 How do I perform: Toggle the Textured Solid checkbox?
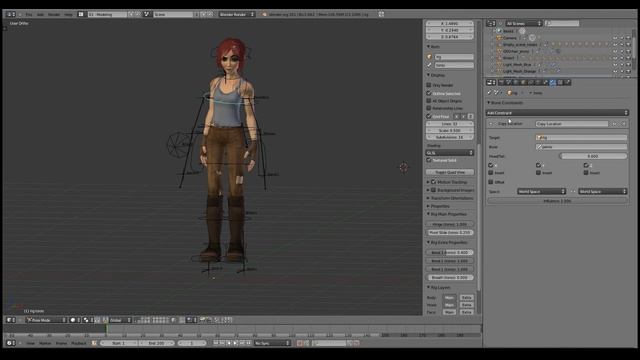pos(429,160)
